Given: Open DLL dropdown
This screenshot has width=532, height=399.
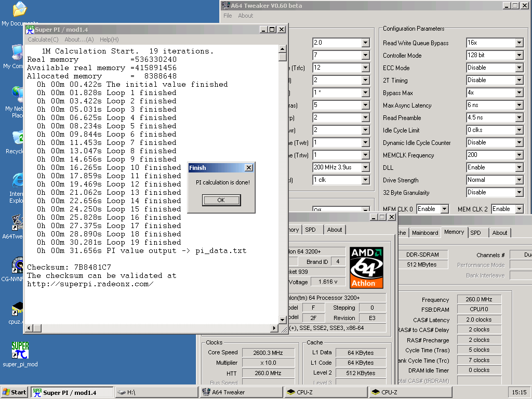Looking at the screenshot, I should point(519,168).
